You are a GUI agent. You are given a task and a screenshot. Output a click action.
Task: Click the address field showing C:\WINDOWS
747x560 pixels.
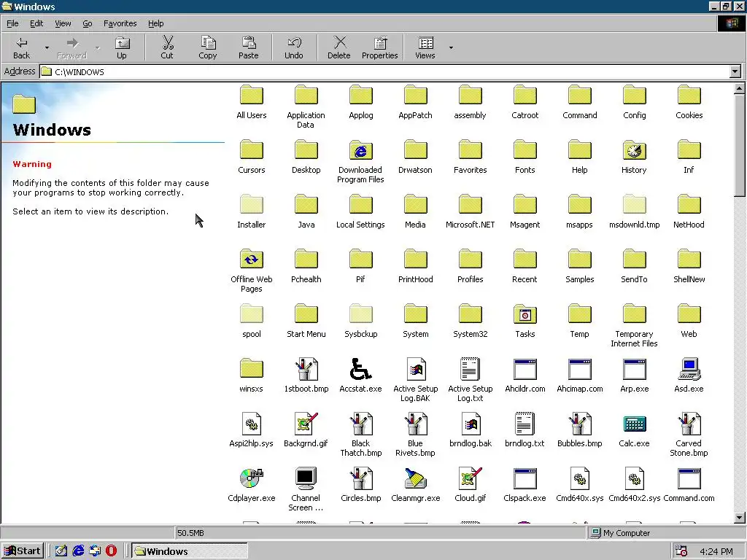pyautogui.click(x=384, y=72)
